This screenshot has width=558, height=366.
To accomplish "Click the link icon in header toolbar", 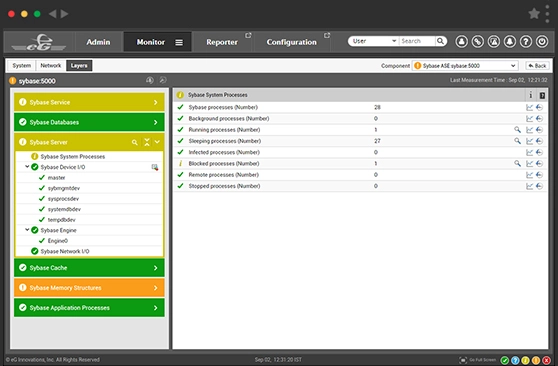I will click(478, 42).
